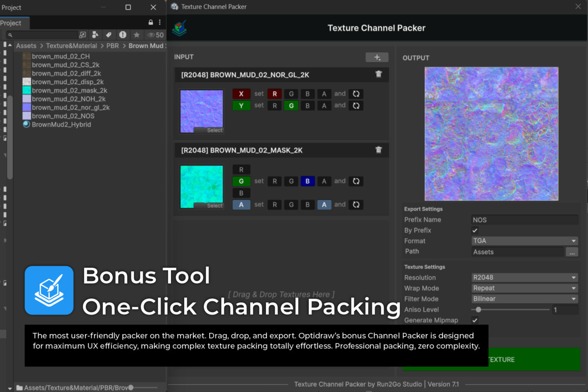The height and width of the screenshot is (392, 588).
Task: Go to Assets in the breadcrumb
Action: [x=26, y=46]
